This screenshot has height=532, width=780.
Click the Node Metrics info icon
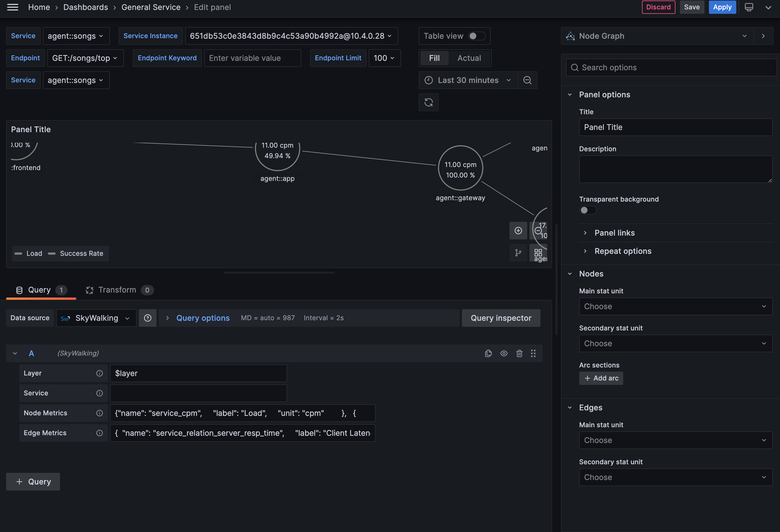[x=99, y=413]
